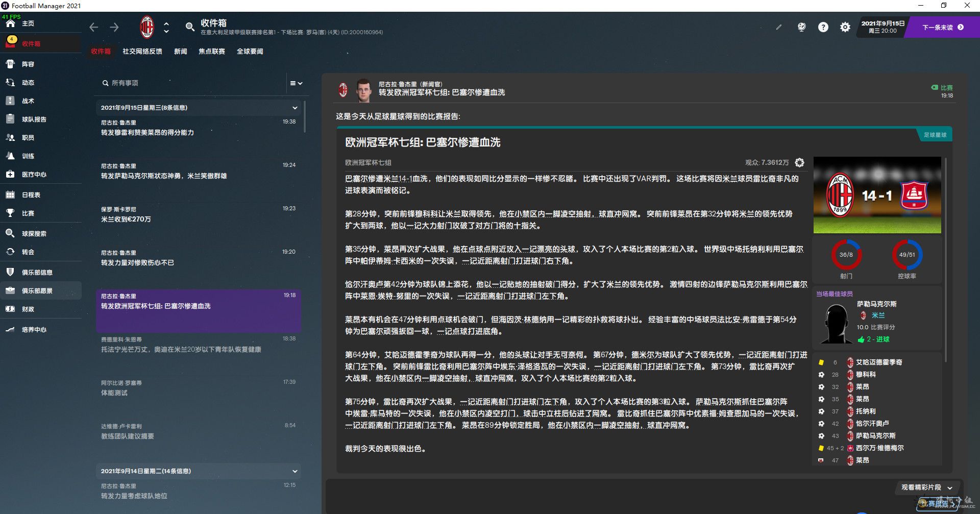This screenshot has width=980, height=514.
Task: Switch to the 社交网络反馈 tab
Action: point(142,52)
